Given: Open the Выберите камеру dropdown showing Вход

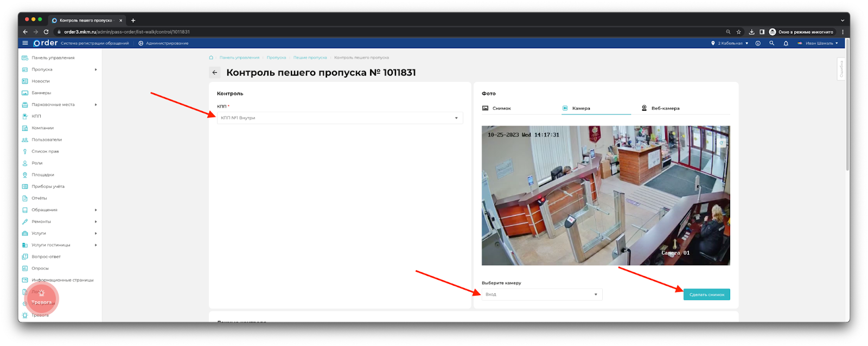Looking at the screenshot, I should pyautogui.click(x=541, y=294).
